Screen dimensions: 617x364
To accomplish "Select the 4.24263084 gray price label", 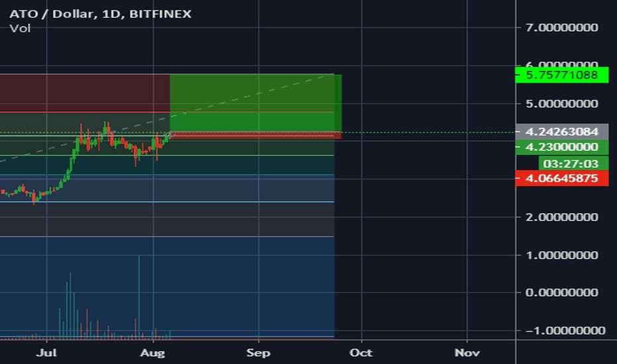I will point(561,132).
